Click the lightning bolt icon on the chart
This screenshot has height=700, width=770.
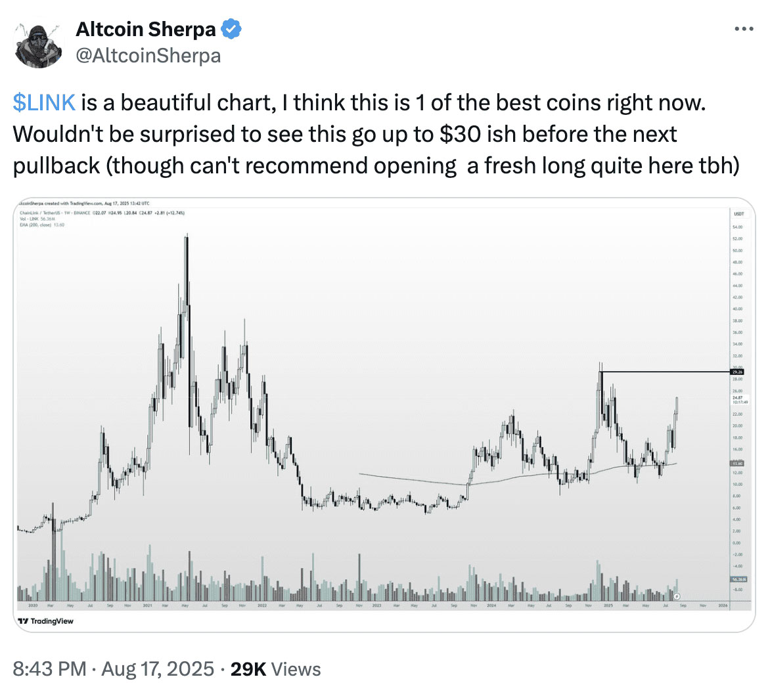coord(677,596)
